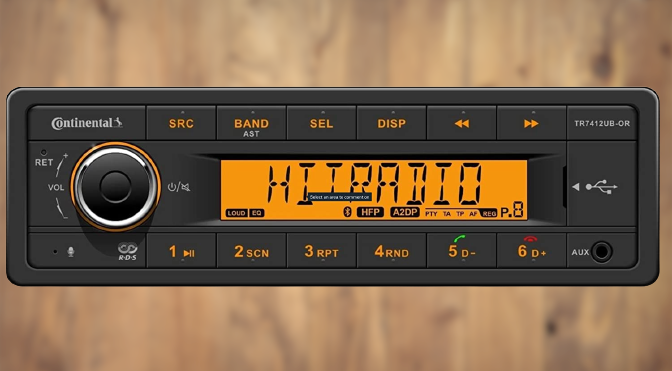Click the A2DP indicator on display
Screen dimensions: 672x371
[405, 212]
